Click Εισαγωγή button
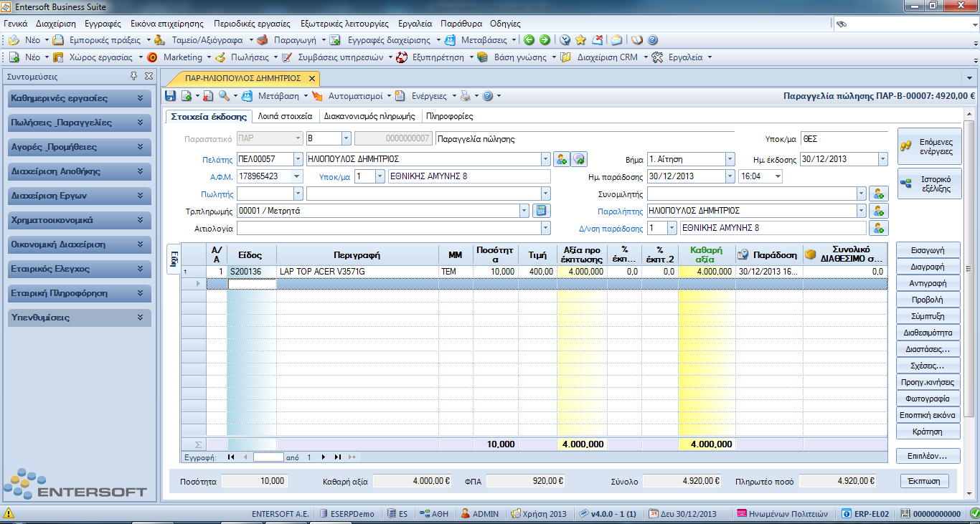980x524 pixels. [928, 251]
